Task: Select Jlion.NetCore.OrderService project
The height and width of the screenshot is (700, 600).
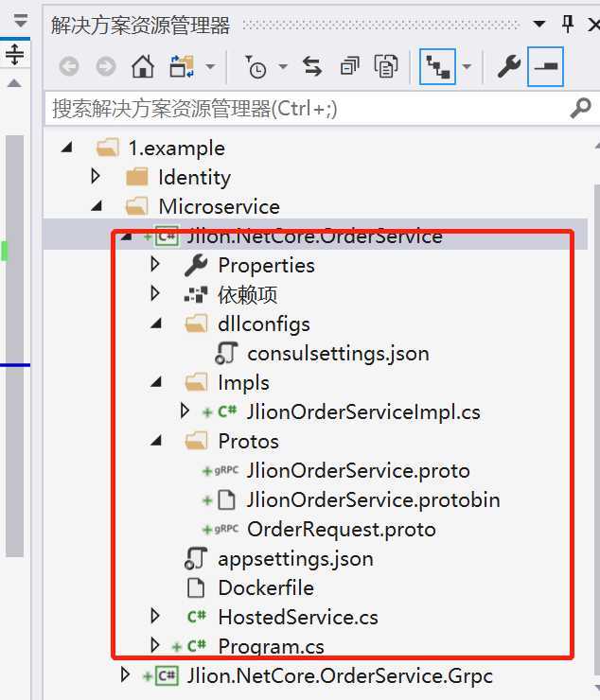Action: [x=315, y=236]
